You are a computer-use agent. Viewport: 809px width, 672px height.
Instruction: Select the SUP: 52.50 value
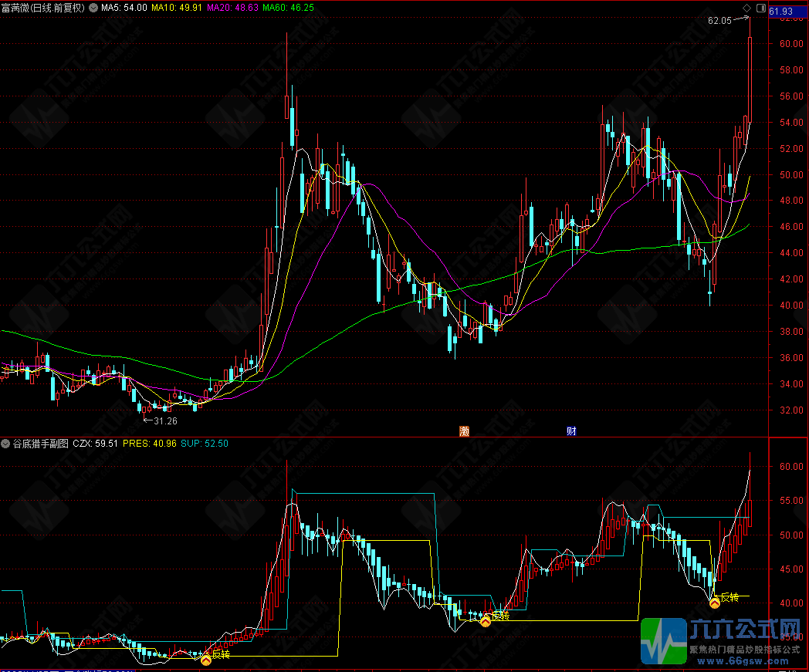tap(205, 444)
